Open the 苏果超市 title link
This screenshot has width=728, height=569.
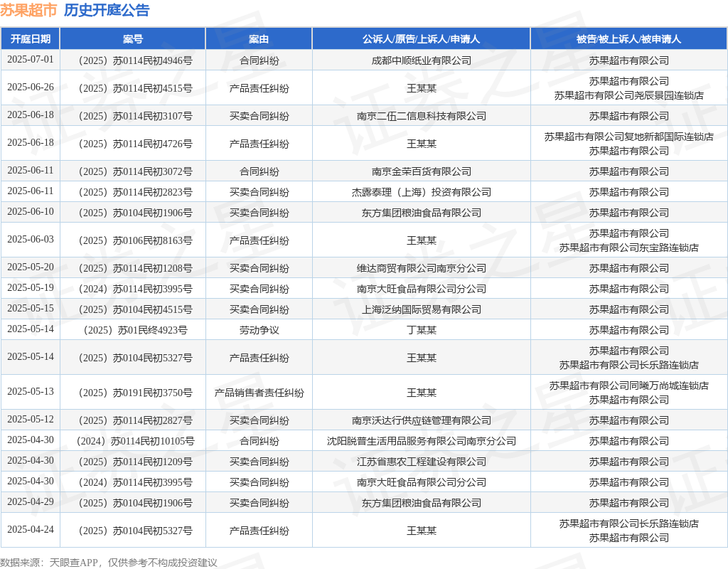tap(28, 10)
